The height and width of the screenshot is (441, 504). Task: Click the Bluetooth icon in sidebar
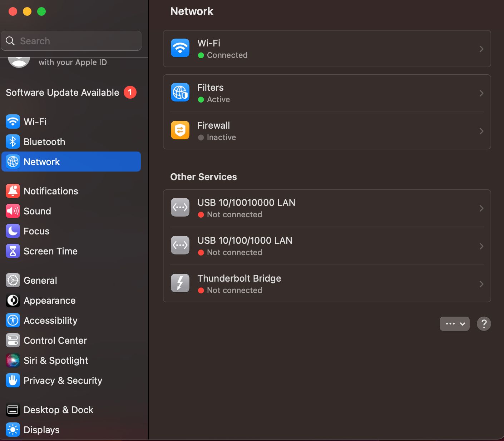[x=13, y=142]
